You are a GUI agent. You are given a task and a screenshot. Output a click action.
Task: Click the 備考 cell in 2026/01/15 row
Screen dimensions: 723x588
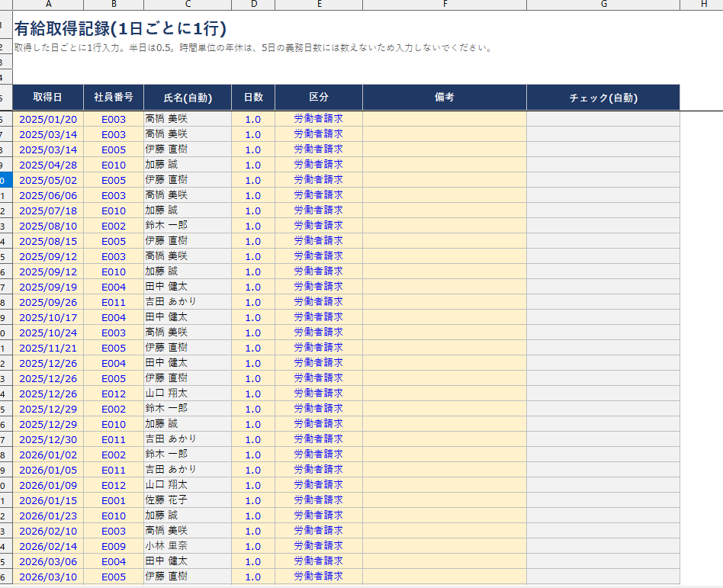[445, 500]
